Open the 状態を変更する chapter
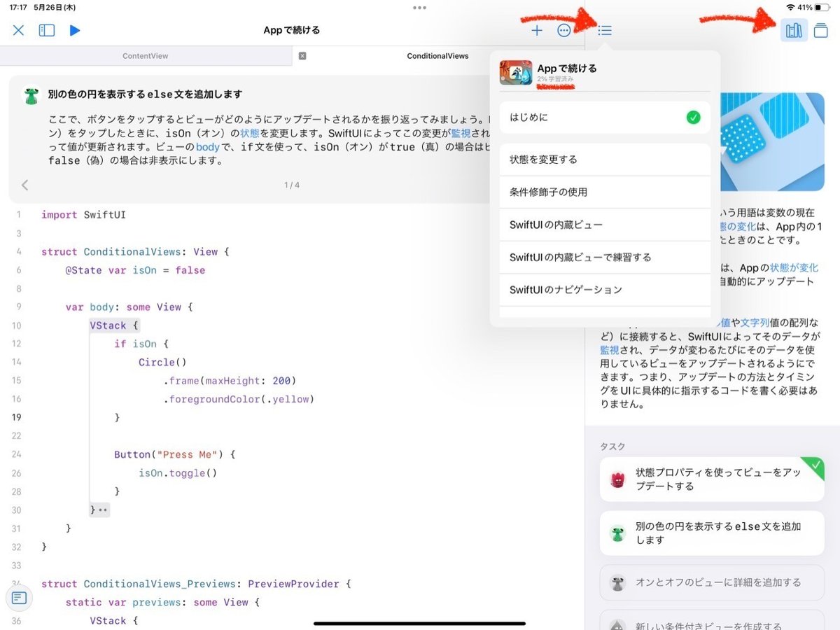This screenshot has height=630, width=840. click(605, 160)
